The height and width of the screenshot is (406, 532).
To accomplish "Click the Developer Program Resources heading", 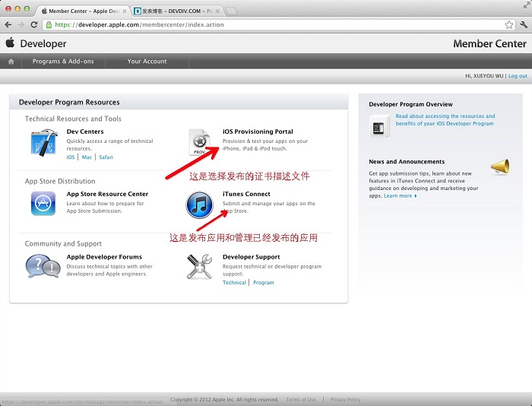I will tap(69, 102).
